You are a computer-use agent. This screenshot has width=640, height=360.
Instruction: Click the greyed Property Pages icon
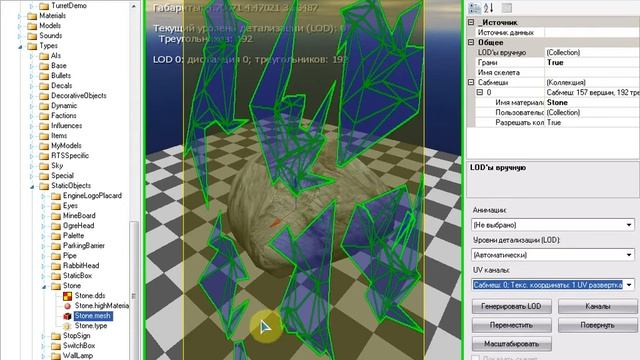(507, 8)
